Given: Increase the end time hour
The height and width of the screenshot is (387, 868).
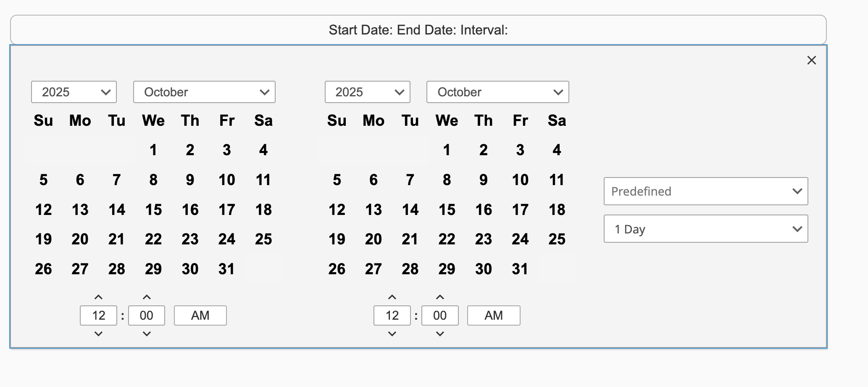Looking at the screenshot, I should pos(392,297).
